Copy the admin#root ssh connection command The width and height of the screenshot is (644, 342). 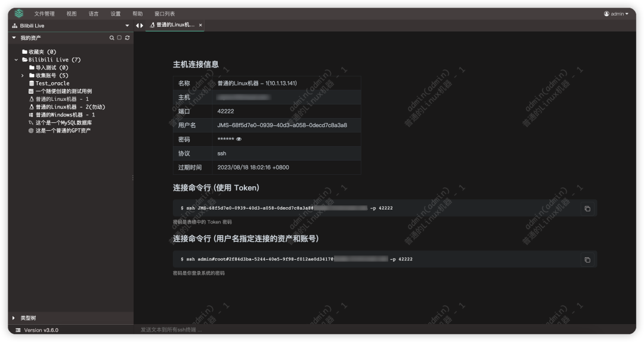(x=587, y=260)
